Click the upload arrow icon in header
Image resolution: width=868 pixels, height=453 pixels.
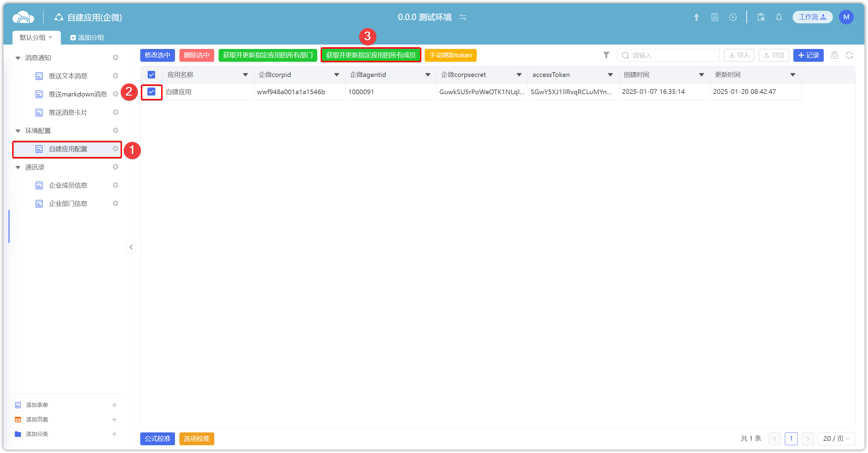click(x=696, y=17)
